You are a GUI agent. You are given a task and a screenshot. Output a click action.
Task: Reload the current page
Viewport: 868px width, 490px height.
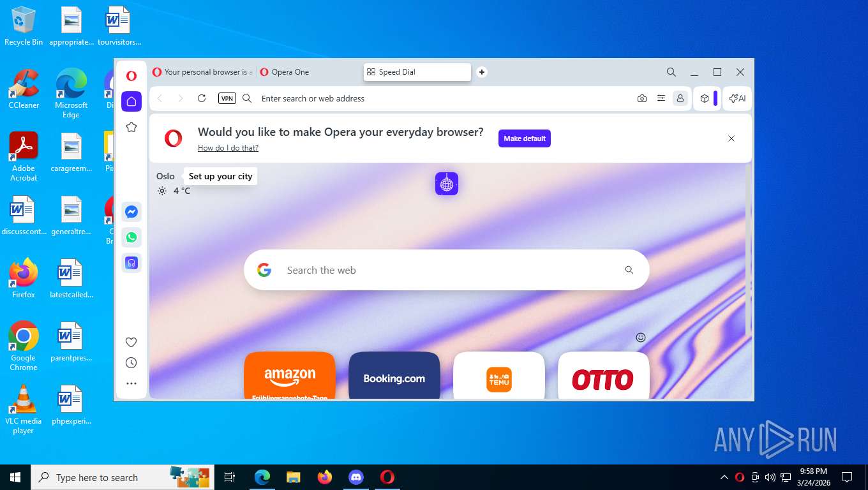click(202, 98)
